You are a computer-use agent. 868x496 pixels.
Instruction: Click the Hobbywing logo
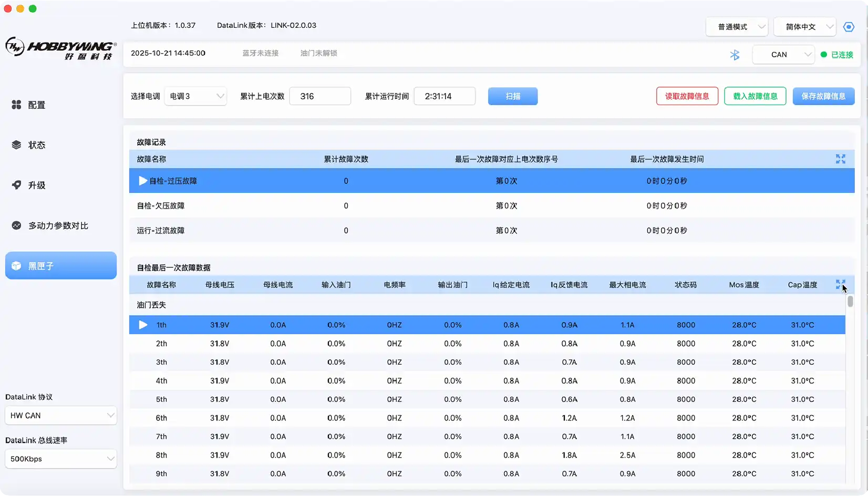[60, 48]
